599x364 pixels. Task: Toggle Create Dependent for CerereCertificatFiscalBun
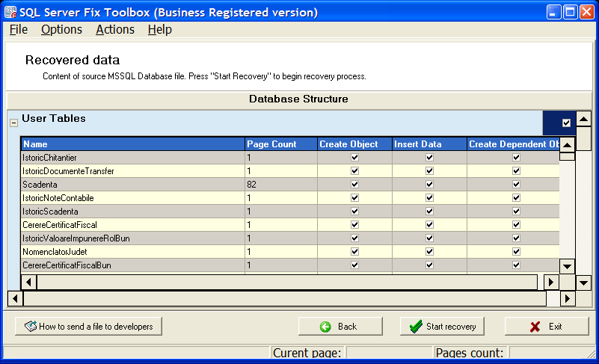(516, 265)
